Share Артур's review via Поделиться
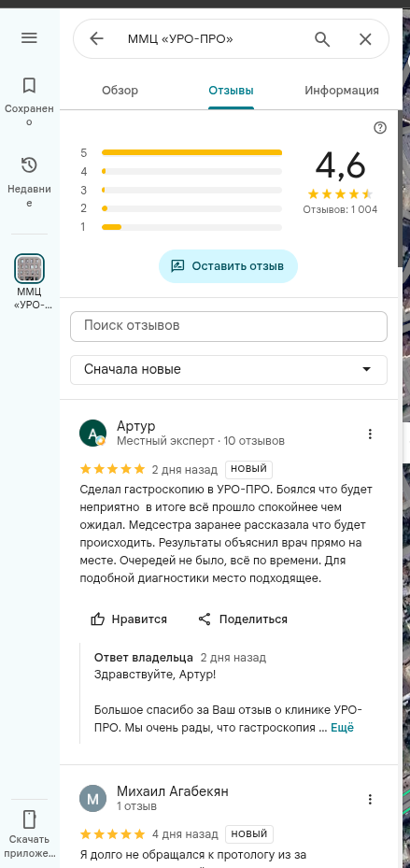The image size is (410, 868). click(x=243, y=619)
